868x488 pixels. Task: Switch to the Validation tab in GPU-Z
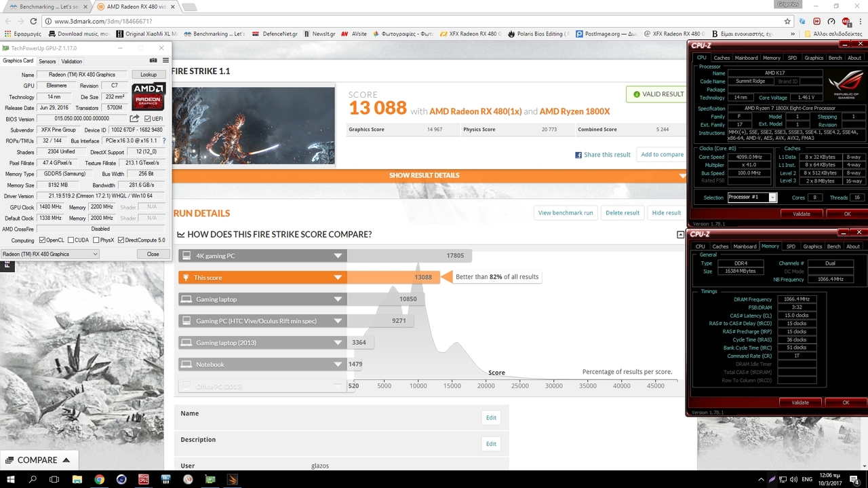point(71,61)
